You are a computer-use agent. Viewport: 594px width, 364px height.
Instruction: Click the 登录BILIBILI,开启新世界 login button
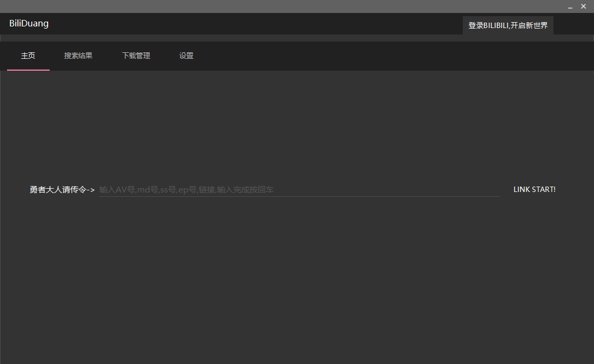(x=508, y=25)
